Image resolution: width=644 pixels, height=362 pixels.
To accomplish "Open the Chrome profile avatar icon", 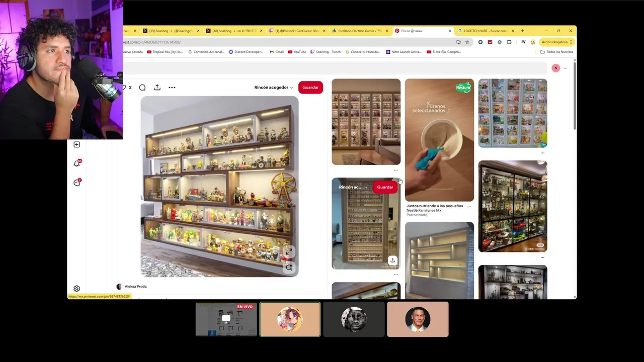I will [x=533, y=42].
